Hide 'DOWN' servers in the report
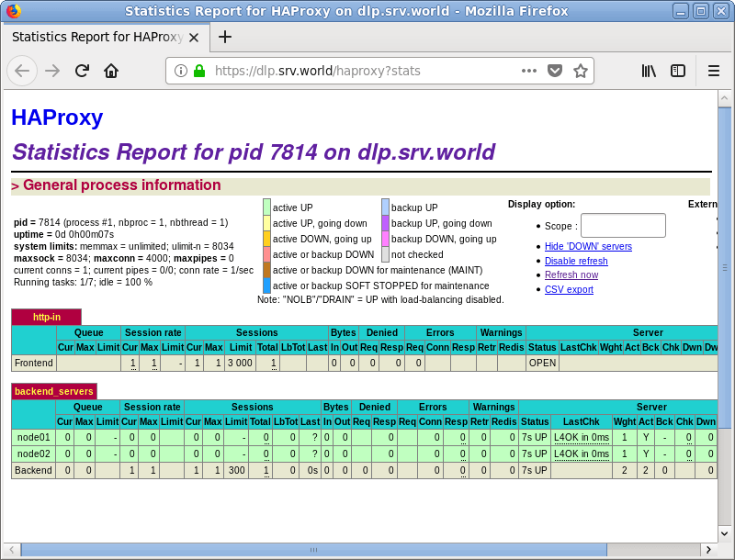This screenshot has height=560, width=735. pos(587,246)
